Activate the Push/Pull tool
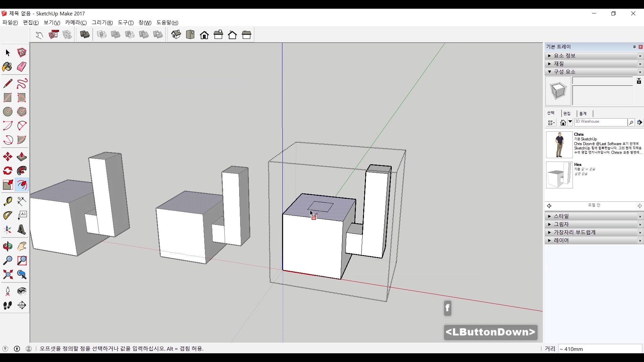644x362 pixels. pos(22,157)
